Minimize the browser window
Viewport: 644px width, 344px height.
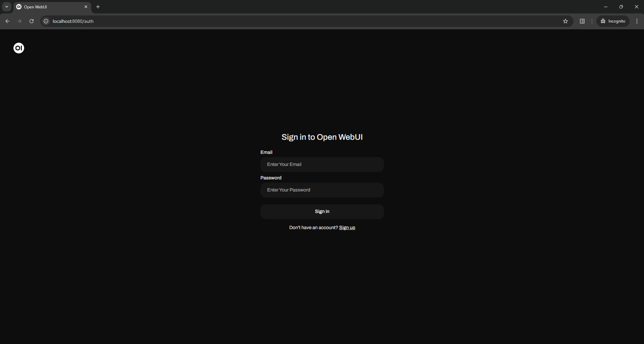(606, 7)
